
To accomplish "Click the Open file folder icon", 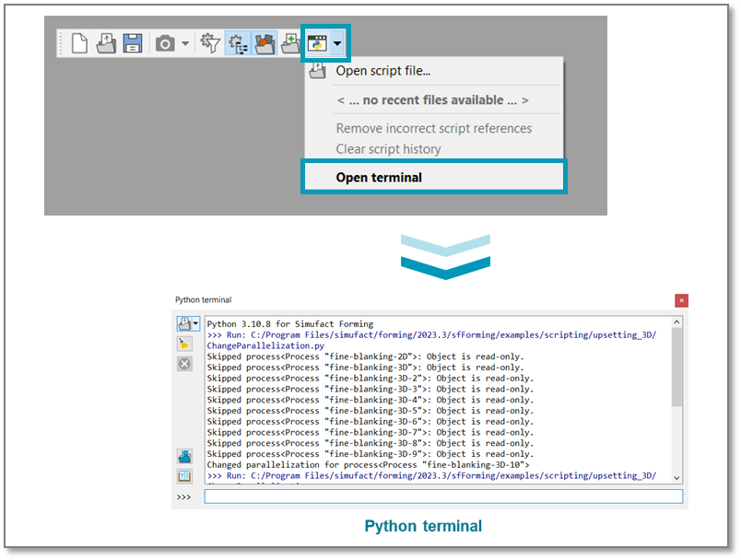I will click(106, 43).
